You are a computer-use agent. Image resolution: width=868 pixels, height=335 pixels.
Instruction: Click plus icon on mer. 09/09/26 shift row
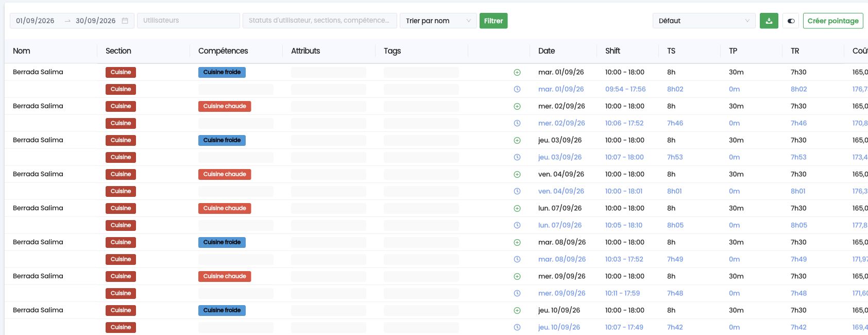pyautogui.click(x=517, y=277)
